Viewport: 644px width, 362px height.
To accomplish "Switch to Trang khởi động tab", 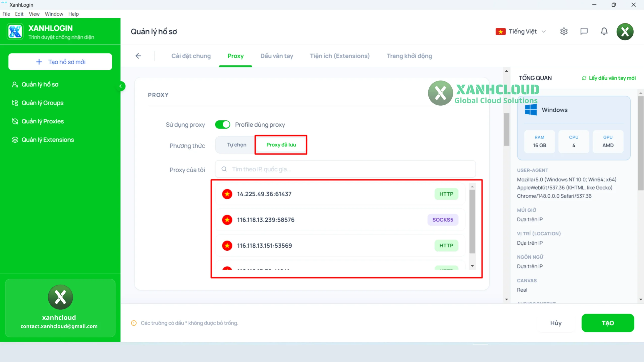I will pos(409,56).
